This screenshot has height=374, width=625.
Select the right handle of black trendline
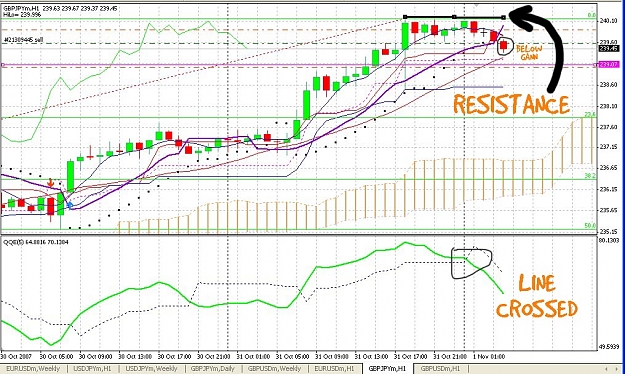point(503,17)
